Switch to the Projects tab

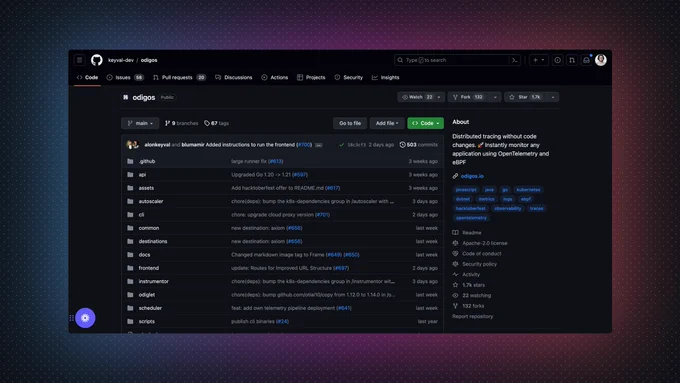(311, 78)
